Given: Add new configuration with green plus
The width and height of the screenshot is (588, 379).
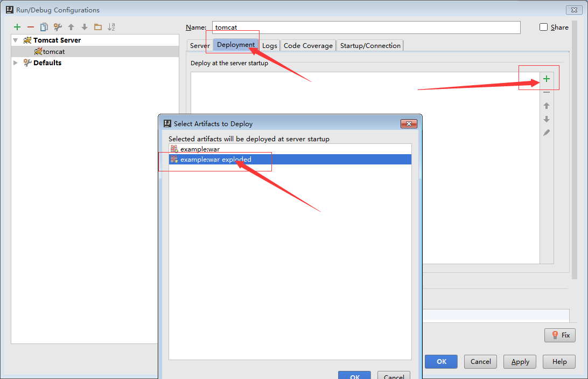Looking at the screenshot, I should pos(17,27).
